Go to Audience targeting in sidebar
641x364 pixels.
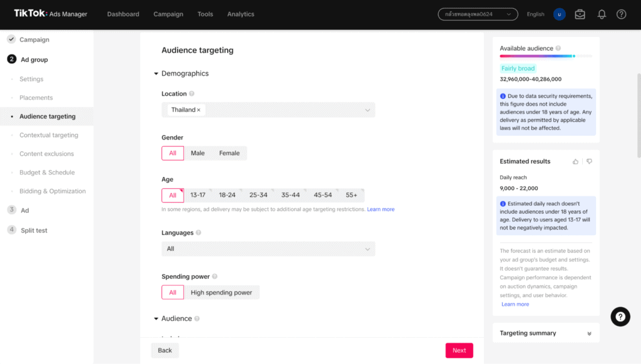48,116
